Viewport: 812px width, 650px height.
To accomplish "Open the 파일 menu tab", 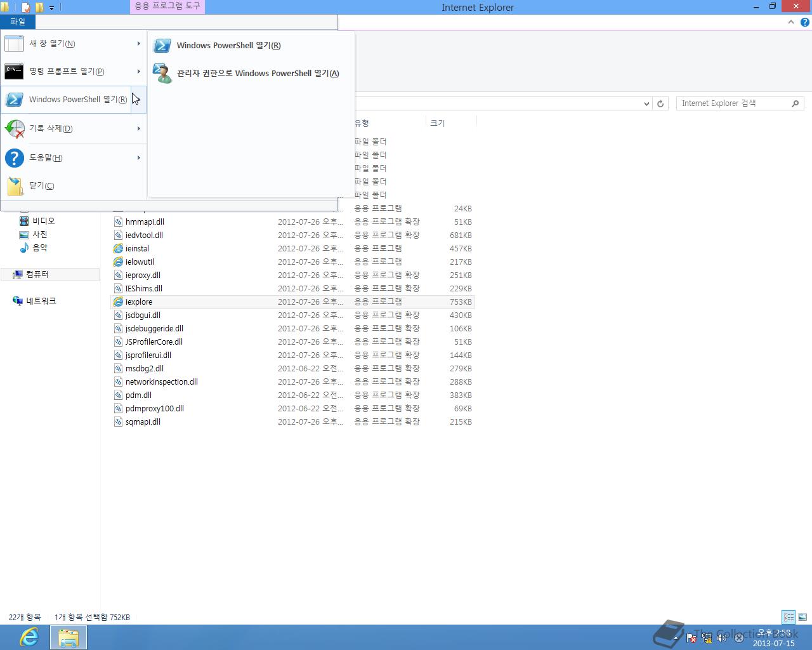I will [18, 22].
